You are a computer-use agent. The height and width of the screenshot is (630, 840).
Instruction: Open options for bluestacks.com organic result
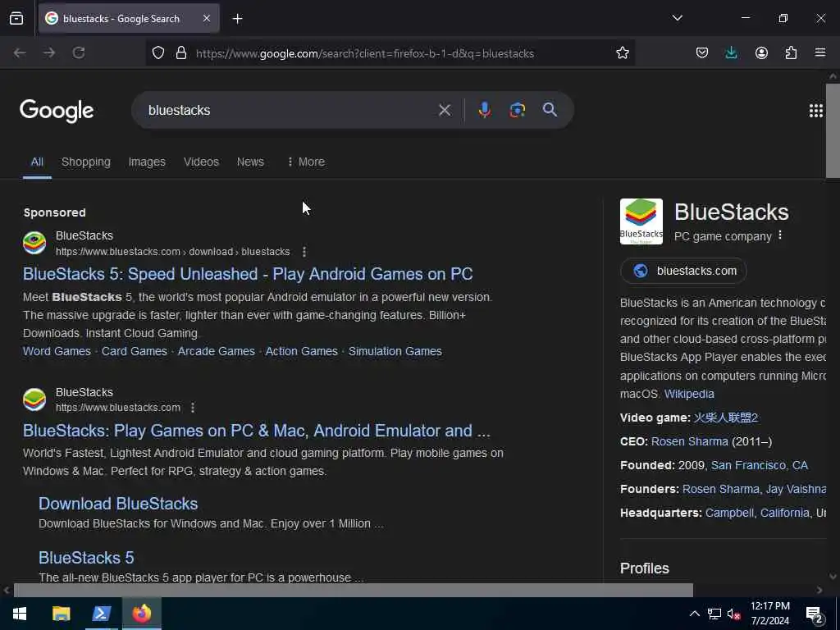tap(193, 408)
